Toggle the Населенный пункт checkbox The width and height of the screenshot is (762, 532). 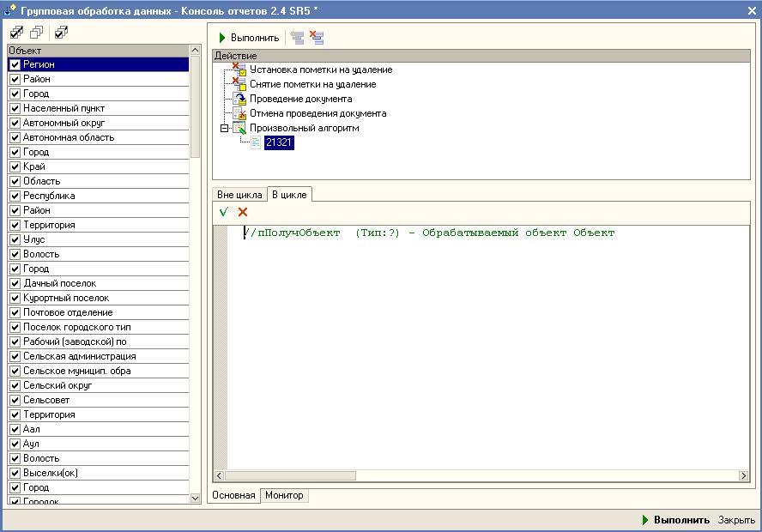15,108
